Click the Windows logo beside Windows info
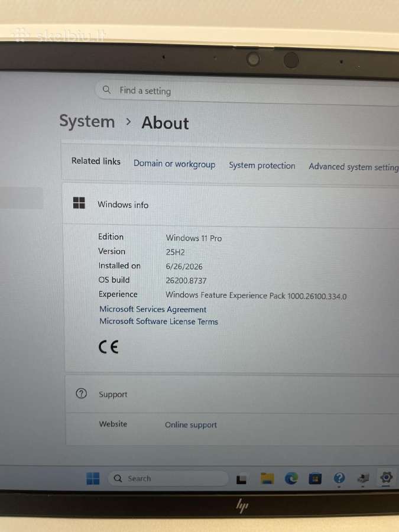 coord(79,203)
